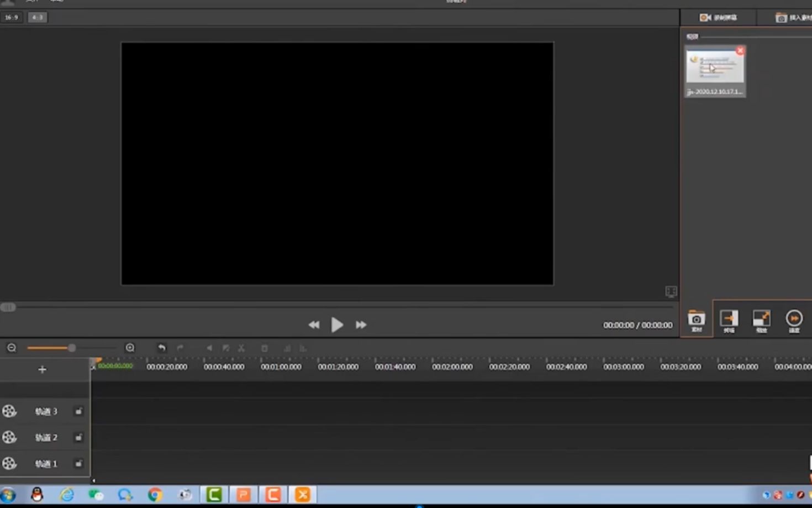This screenshot has height=508, width=812.
Task: Select the 轨道 3 track label
Action: 46,411
